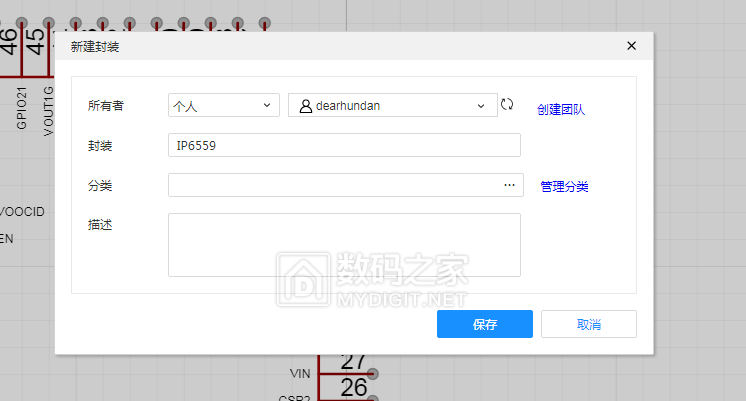This screenshot has height=401, width=746.
Task: Open category picker ellipsis button
Action: (509, 185)
